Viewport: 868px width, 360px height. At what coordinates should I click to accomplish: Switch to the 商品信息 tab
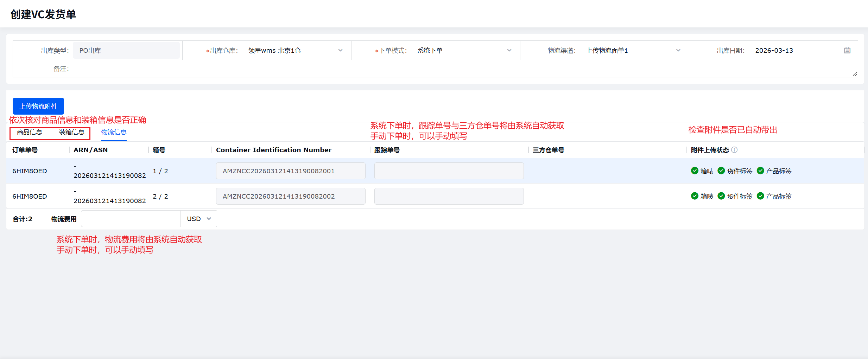(x=30, y=132)
